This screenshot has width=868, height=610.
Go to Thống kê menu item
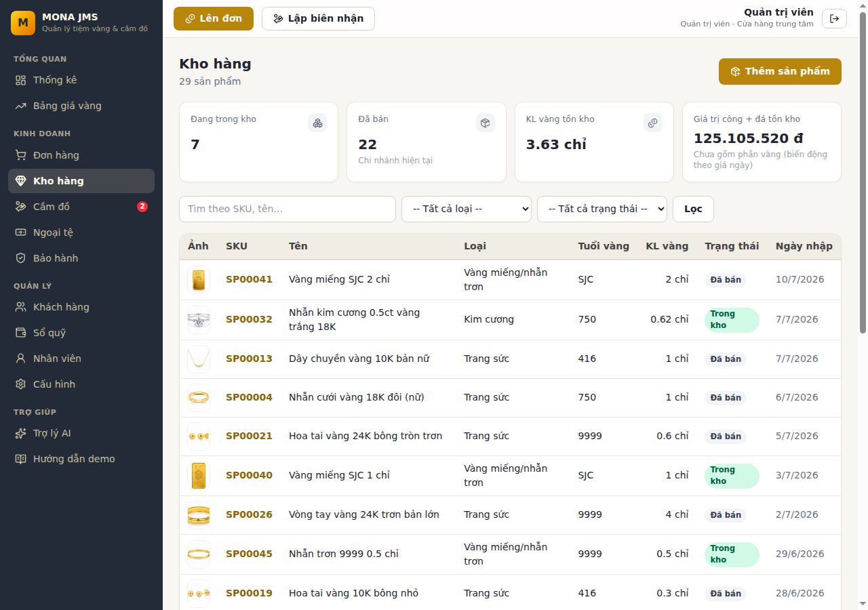tap(81, 80)
